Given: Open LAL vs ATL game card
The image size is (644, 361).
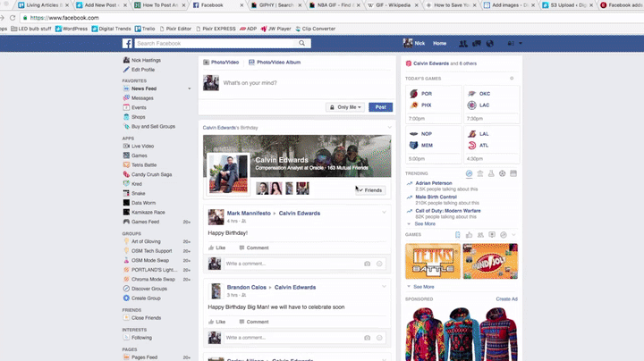Looking at the screenshot, I should (x=492, y=145).
